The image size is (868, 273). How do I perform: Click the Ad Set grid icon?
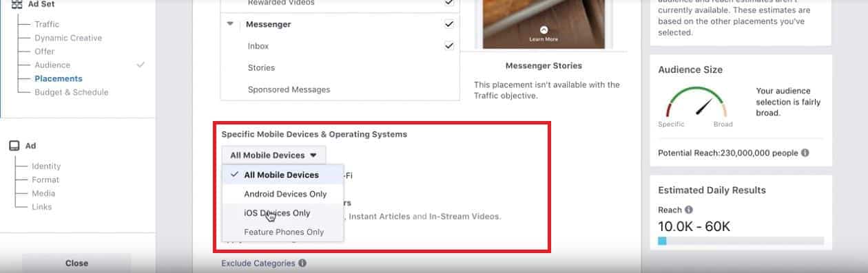pyautogui.click(x=17, y=4)
